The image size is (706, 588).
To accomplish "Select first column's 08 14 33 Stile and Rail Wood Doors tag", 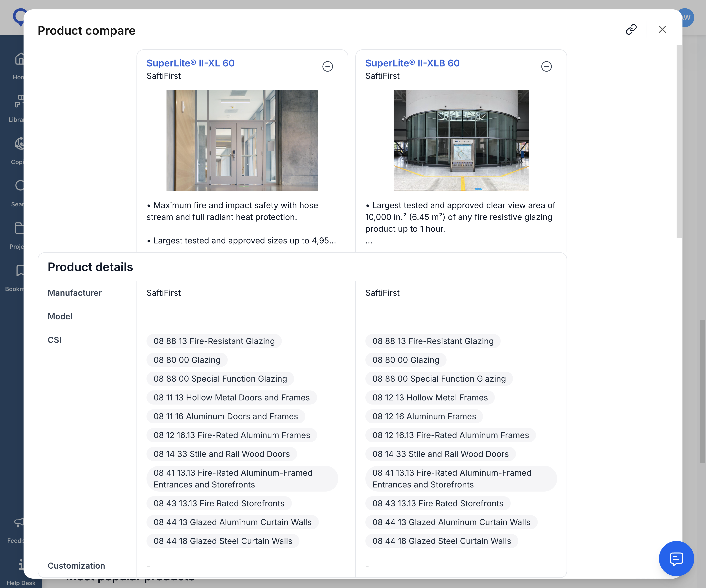I will coord(222,454).
